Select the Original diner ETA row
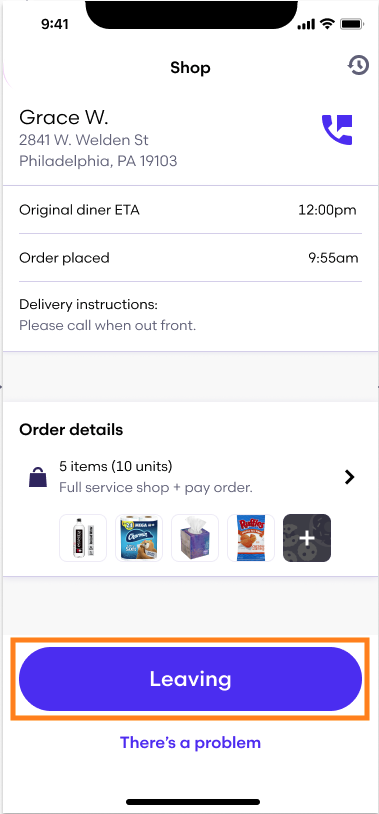 coord(190,210)
